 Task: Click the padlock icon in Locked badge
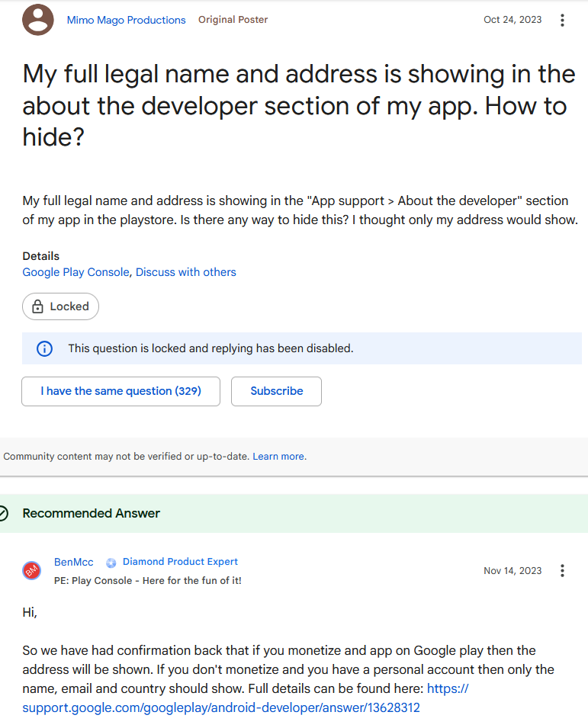pyautogui.click(x=37, y=306)
